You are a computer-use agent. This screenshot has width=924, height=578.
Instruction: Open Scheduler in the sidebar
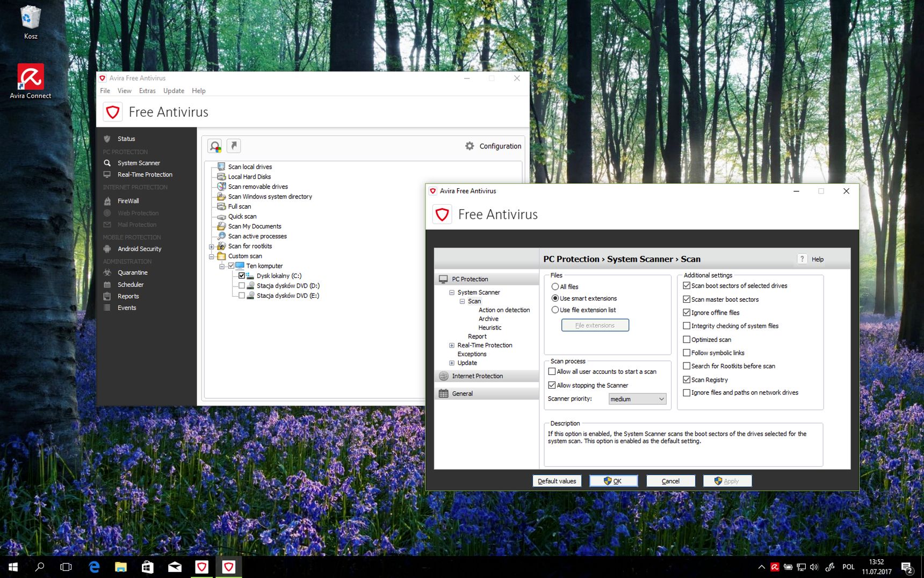click(x=131, y=284)
